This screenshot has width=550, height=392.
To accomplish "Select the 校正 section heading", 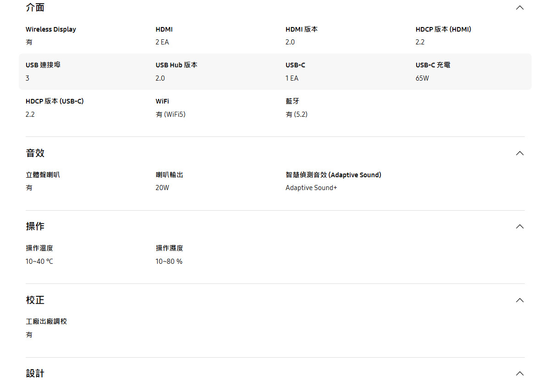I will [35, 300].
